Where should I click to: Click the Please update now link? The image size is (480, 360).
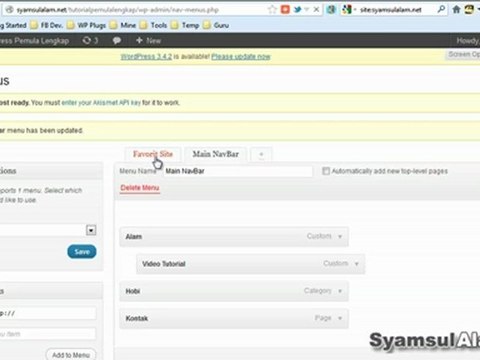click(241, 56)
